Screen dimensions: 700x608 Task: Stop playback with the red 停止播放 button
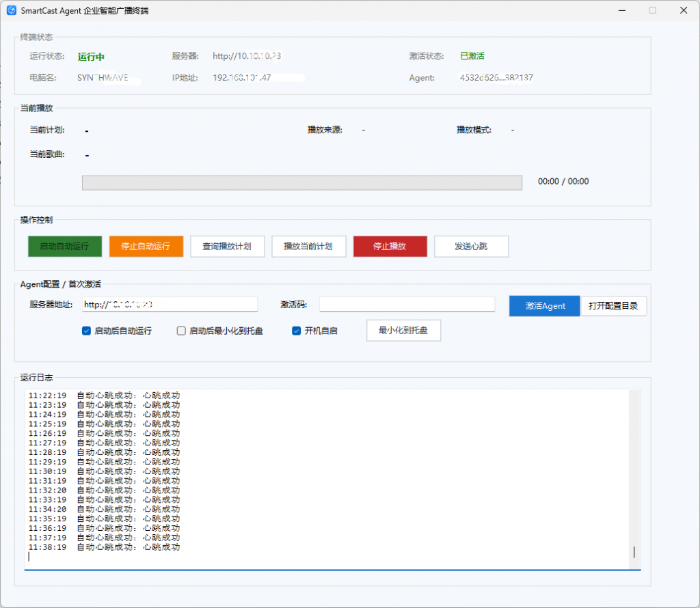[390, 246]
